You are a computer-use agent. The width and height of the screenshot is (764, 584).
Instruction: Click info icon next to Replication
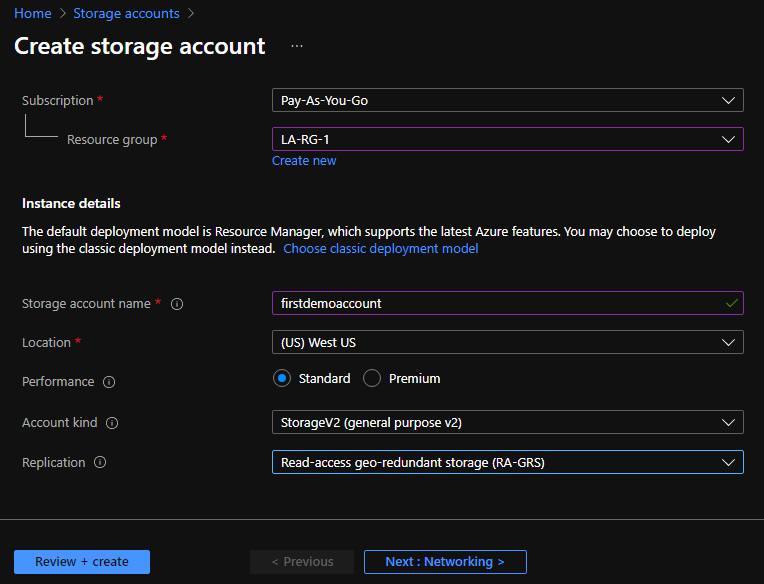click(x=100, y=463)
